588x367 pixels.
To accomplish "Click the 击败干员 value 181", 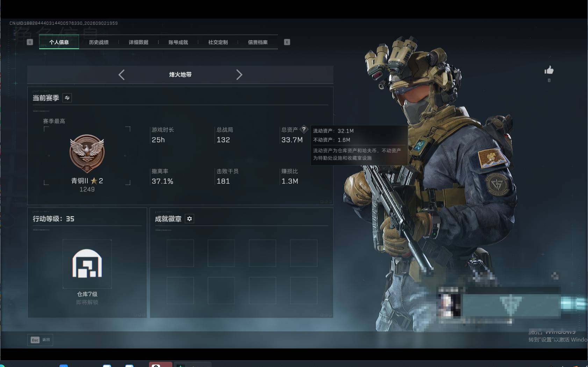I will [223, 181].
